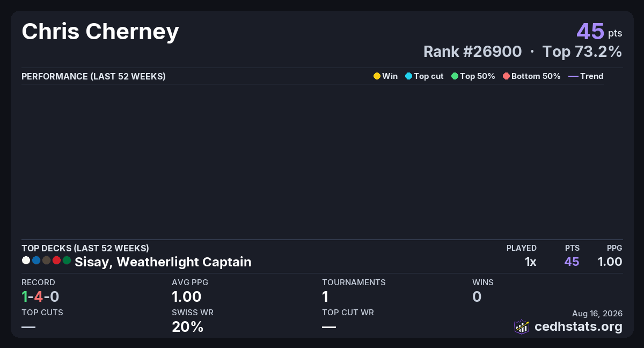Click the 20% Swiss WR value
The height and width of the screenshot is (348, 644).
(187, 327)
